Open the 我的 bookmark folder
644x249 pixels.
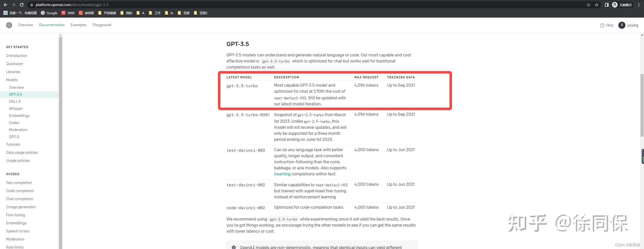click(x=126, y=13)
